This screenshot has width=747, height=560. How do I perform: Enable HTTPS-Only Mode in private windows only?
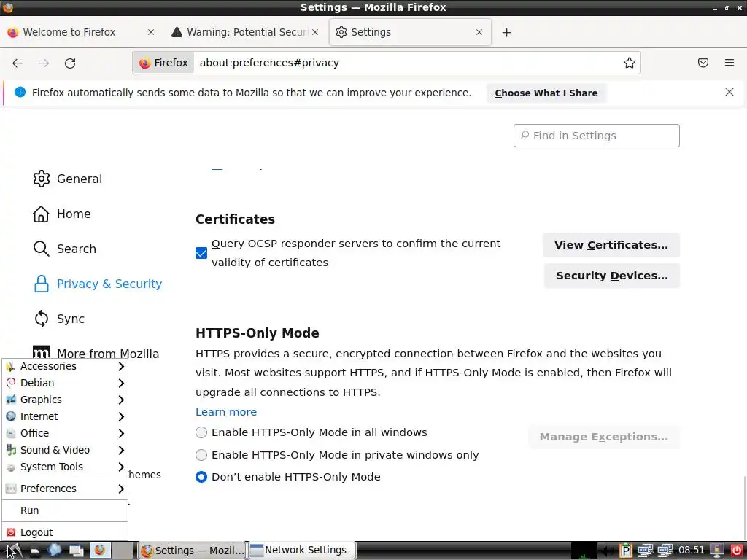(201, 455)
